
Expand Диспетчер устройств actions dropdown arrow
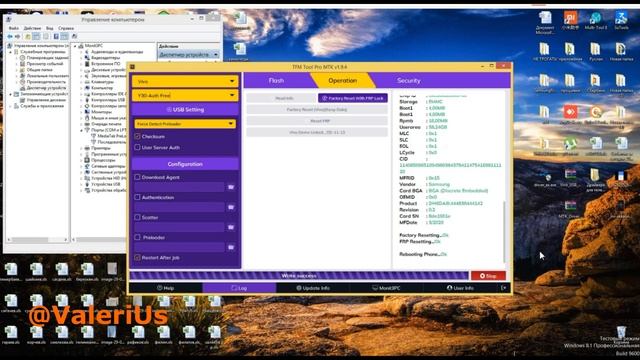coord(216,54)
